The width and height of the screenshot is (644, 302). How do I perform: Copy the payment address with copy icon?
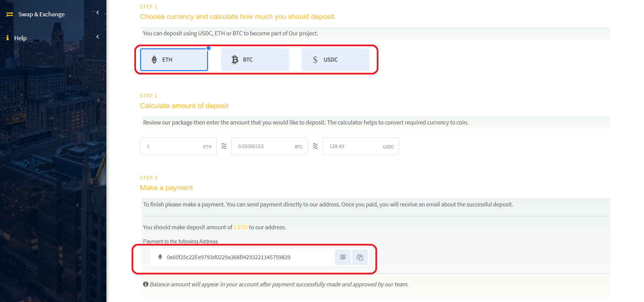pyautogui.click(x=360, y=257)
